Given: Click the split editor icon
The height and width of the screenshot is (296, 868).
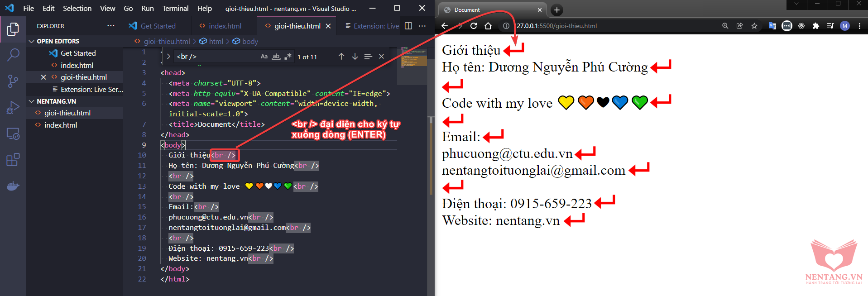Looking at the screenshot, I should coord(408,26).
